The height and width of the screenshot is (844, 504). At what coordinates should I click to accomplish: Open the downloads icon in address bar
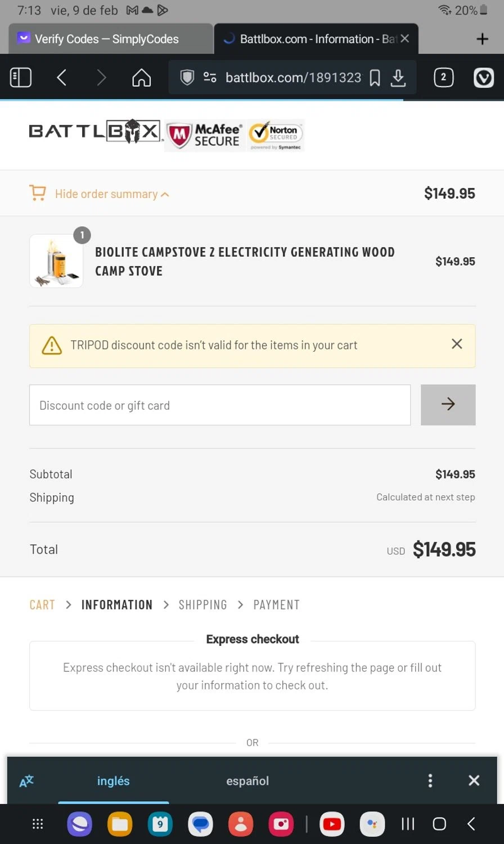[x=398, y=78]
